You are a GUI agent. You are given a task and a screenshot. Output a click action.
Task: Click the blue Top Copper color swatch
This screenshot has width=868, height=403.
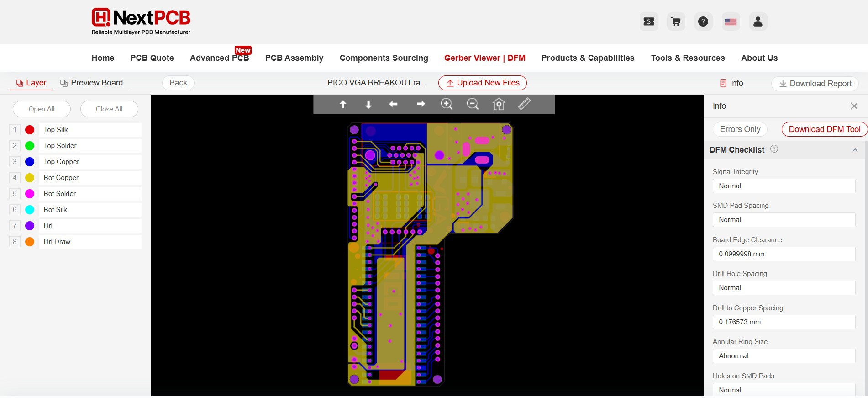[30, 162]
